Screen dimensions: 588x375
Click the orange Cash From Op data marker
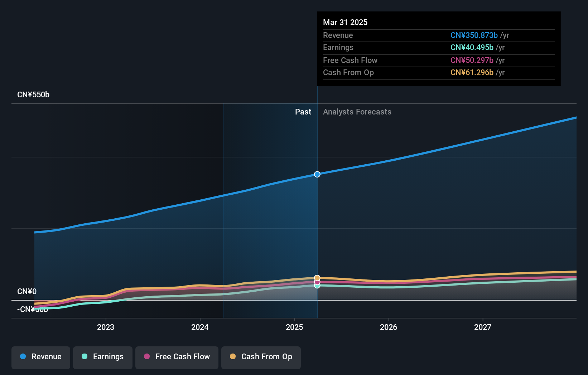pos(317,278)
